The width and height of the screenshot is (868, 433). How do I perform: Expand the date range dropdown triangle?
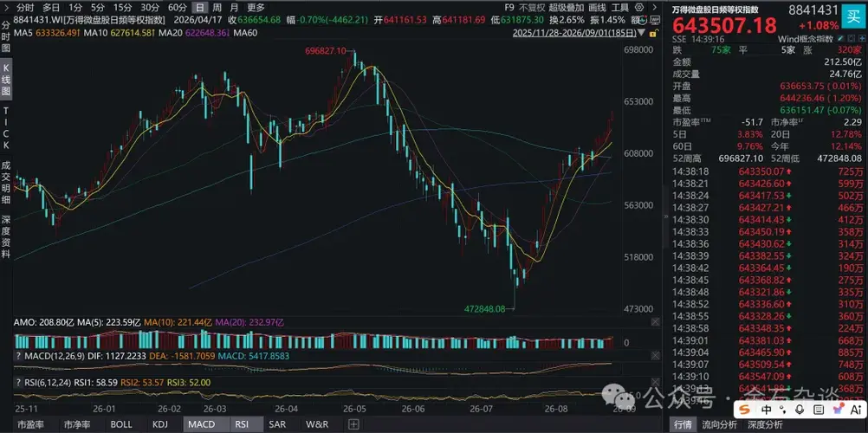click(x=641, y=33)
